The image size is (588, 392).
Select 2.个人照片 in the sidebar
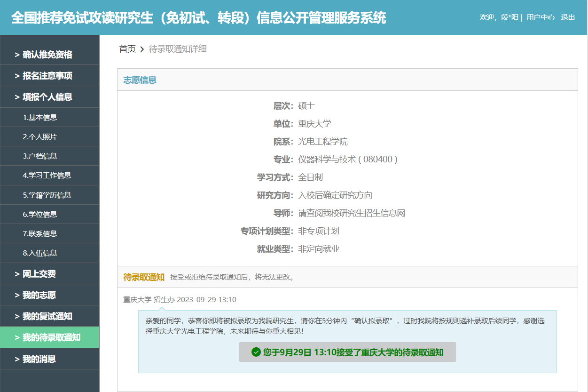[x=40, y=137]
